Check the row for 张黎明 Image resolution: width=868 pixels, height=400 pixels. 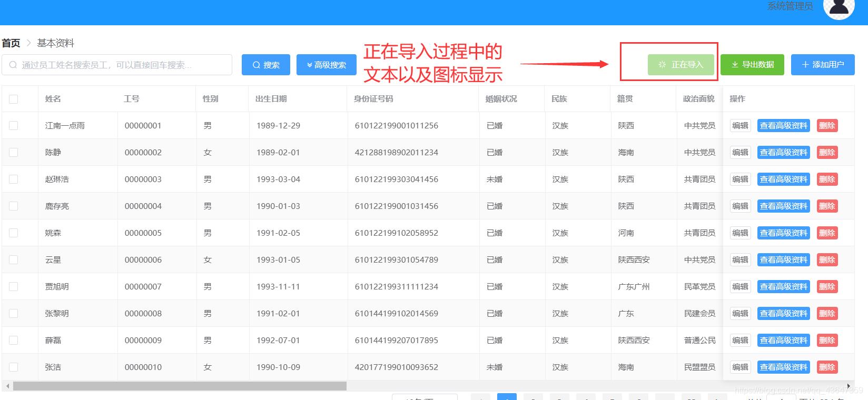(14, 313)
